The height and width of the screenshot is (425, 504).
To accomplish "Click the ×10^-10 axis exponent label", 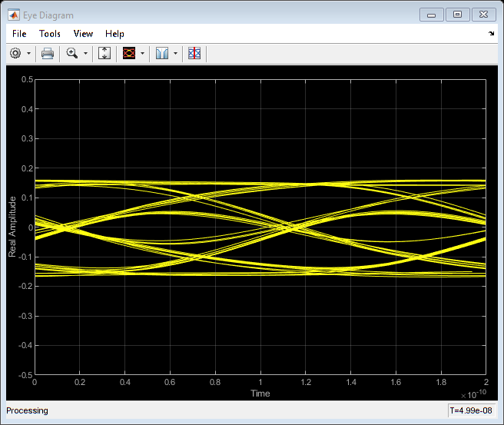I will pos(474,394).
